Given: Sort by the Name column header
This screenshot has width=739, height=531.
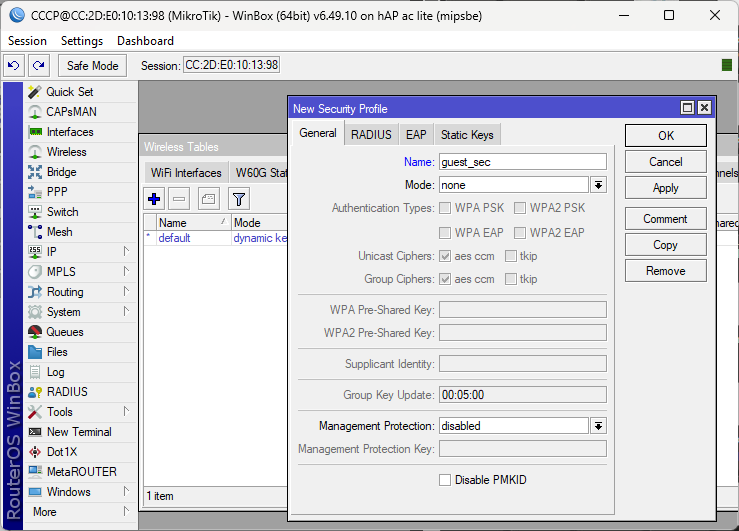Looking at the screenshot, I should point(193,222).
